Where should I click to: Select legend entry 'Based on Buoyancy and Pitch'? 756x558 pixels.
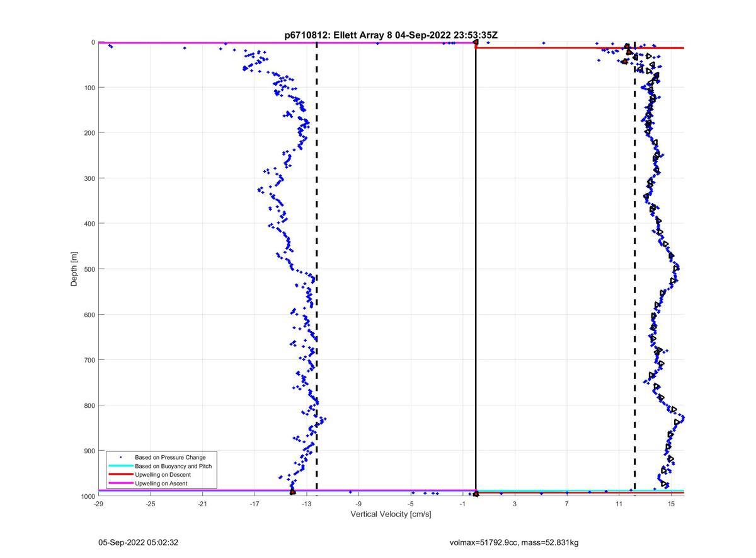click(173, 466)
